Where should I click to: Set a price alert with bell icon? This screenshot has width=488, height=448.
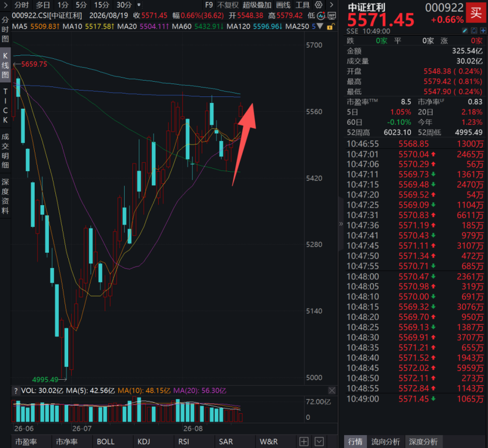(474, 31)
